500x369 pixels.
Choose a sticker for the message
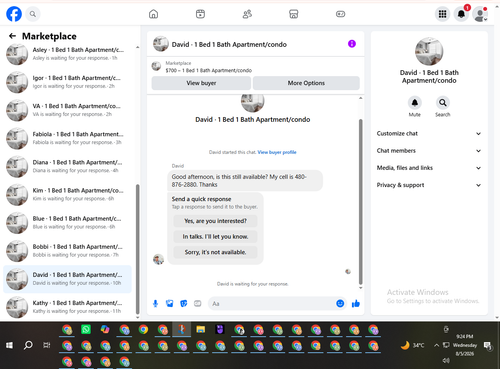pyautogui.click(x=184, y=304)
